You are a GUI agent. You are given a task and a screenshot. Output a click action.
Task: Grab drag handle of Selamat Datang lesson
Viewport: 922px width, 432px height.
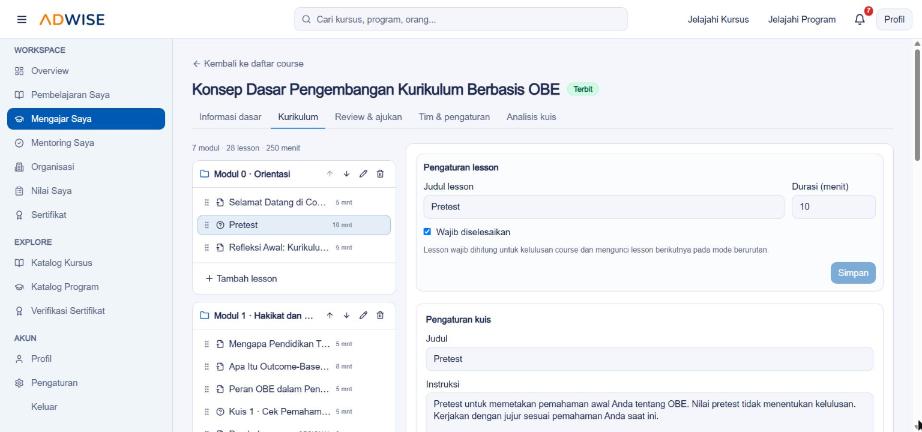(x=206, y=202)
